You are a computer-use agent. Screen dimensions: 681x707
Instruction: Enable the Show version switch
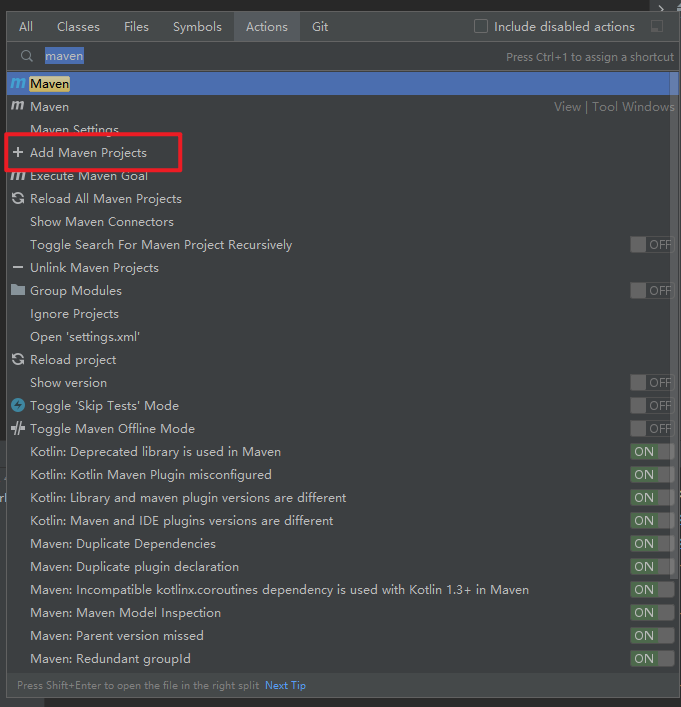tap(651, 383)
